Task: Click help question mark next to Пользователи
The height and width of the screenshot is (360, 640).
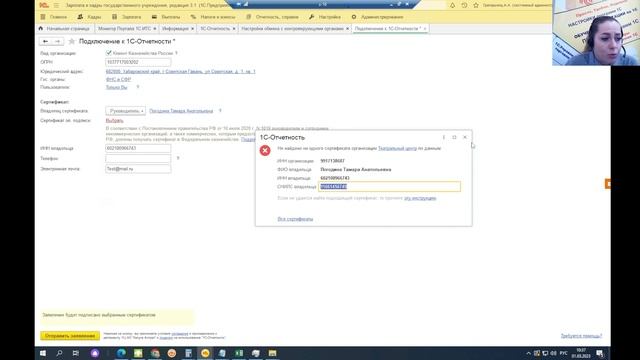Action: (138, 87)
